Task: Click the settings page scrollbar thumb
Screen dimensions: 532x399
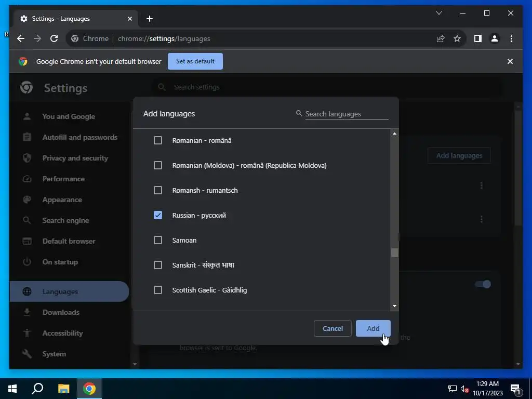Action: coord(518,168)
